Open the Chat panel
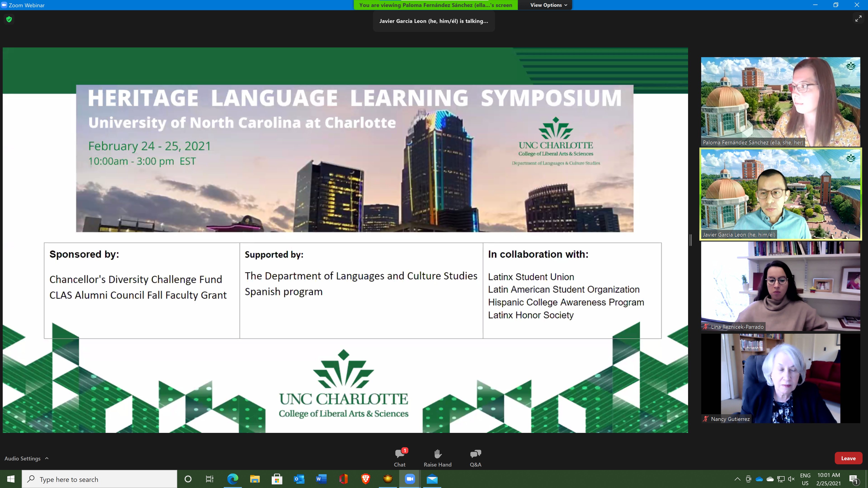The height and width of the screenshot is (488, 868). pos(400,457)
